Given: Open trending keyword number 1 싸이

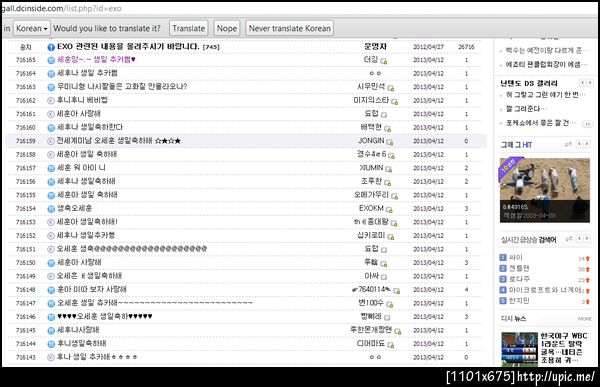Looking at the screenshot, I should (x=515, y=258).
